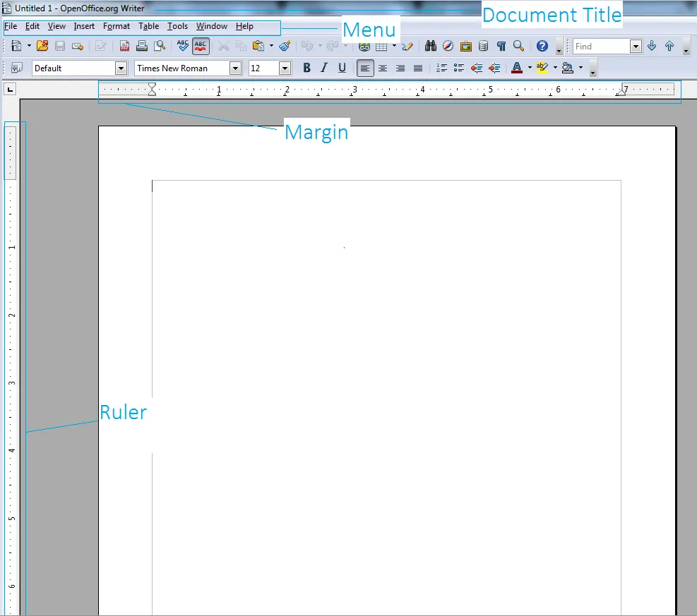Apply yellow Highlighting marker icon

[x=542, y=68]
